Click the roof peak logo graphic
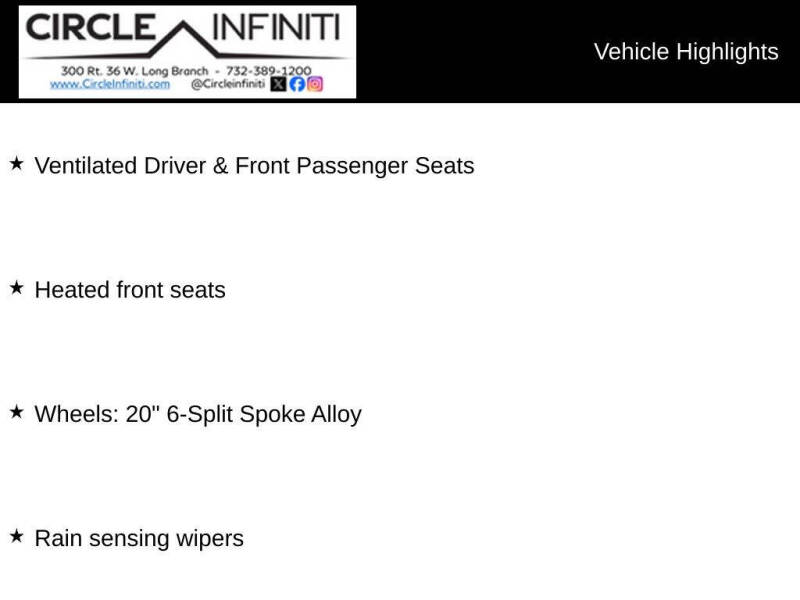 pyautogui.click(x=184, y=39)
